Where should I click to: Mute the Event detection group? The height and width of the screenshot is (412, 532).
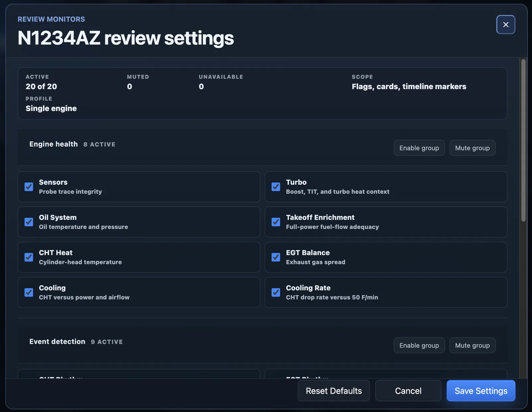click(x=472, y=345)
